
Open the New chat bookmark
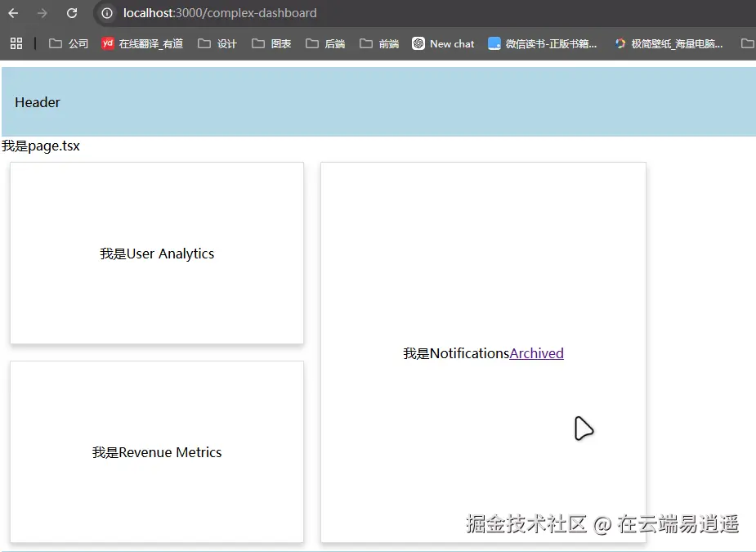click(443, 44)
